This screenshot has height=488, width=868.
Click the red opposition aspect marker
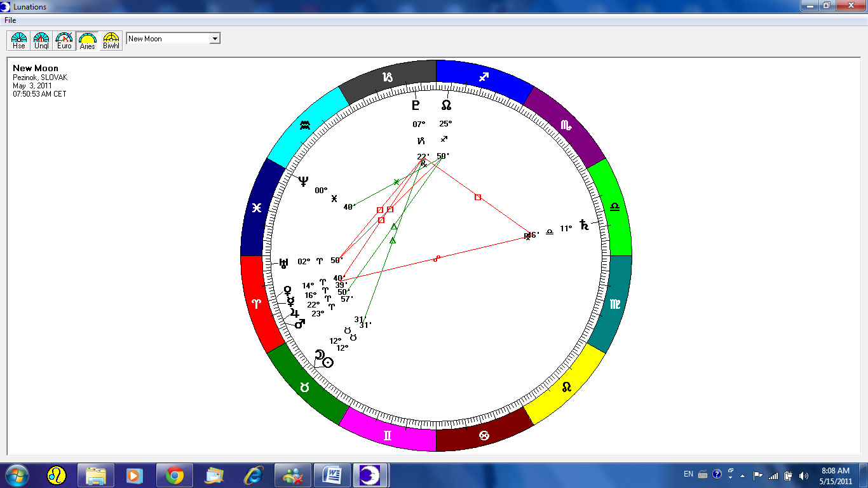coord(436,259)
